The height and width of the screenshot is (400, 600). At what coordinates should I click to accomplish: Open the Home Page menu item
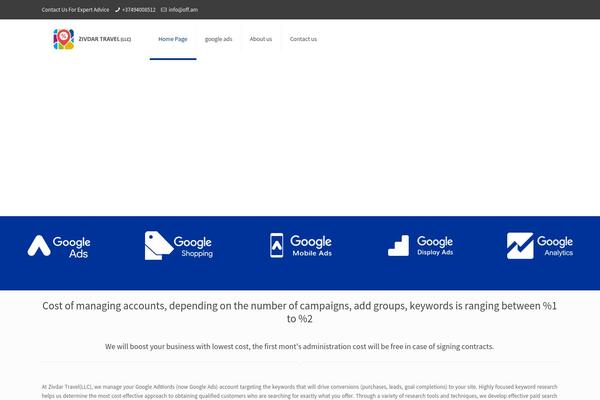coord(173,39)
